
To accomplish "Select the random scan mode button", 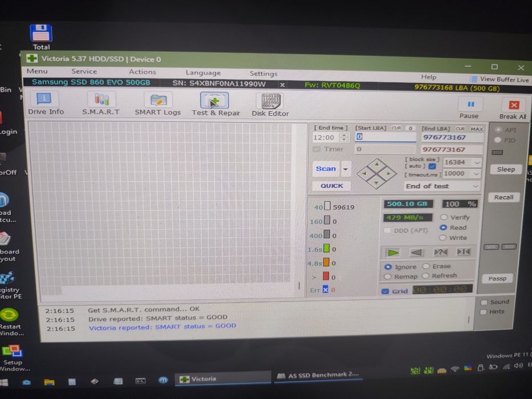I will [x=440, y=252].
